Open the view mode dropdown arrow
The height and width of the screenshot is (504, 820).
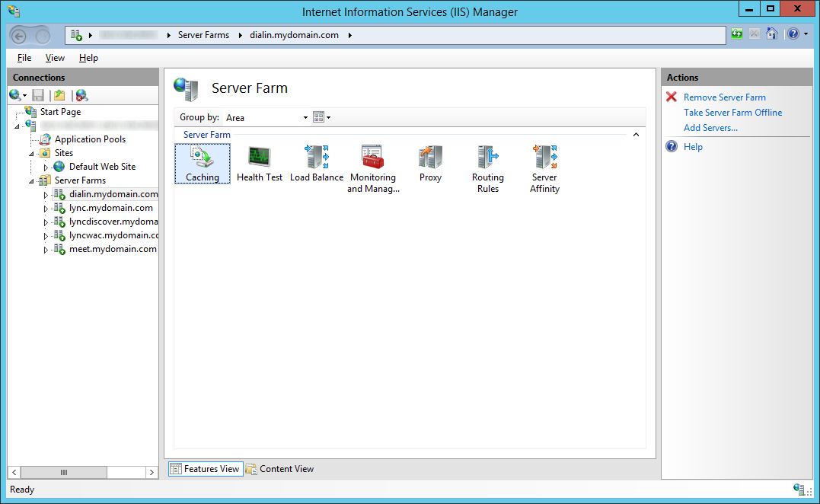coord(328,118)
